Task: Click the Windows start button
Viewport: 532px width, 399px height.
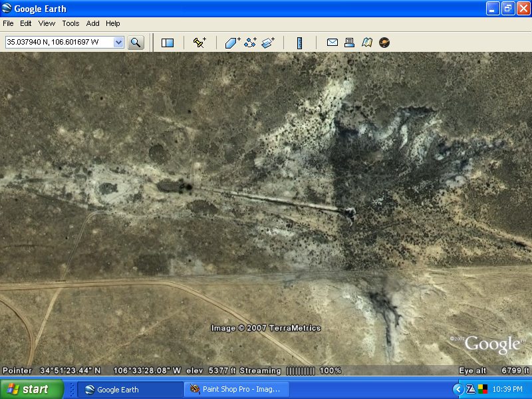Action: (x=32, y=389)
